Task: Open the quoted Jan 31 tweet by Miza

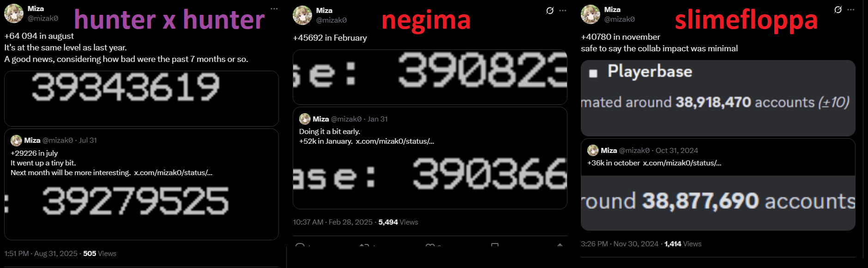Action: tap(430, 158)
